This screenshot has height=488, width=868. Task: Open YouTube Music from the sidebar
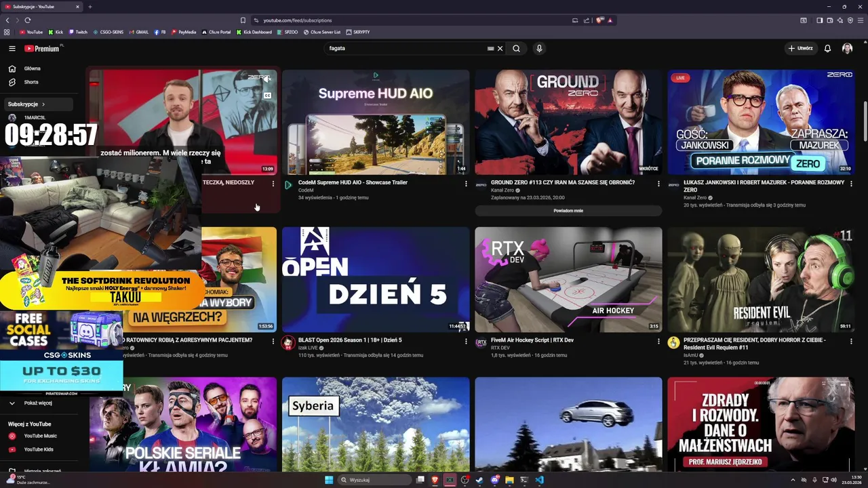[x=40, y=436]
